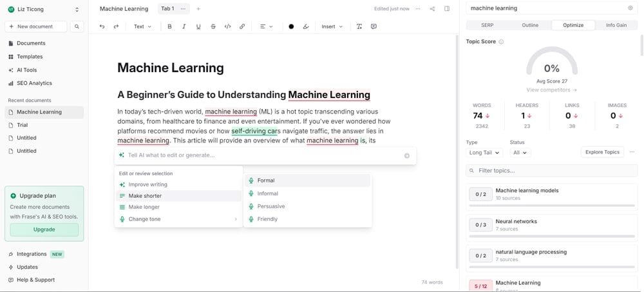Click the green Upgrade button
The width and height of the screenshot is (644, 292).
(44, 229)
